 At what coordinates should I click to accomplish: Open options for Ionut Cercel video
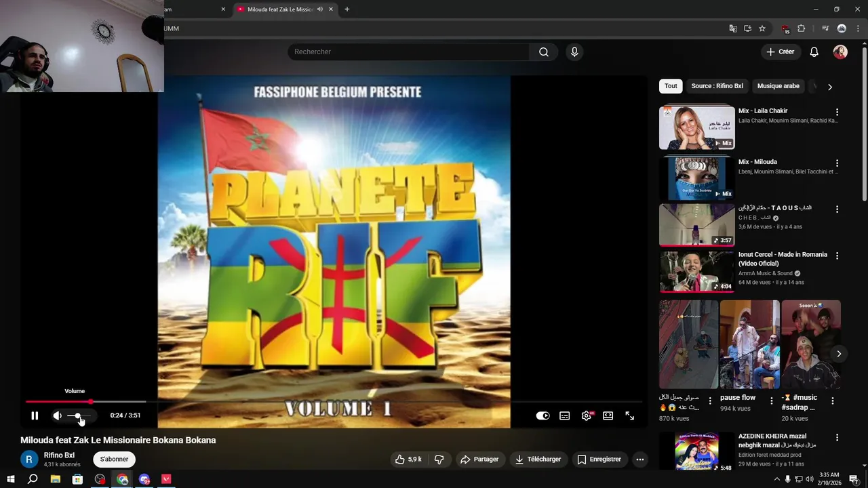(837, 256)
